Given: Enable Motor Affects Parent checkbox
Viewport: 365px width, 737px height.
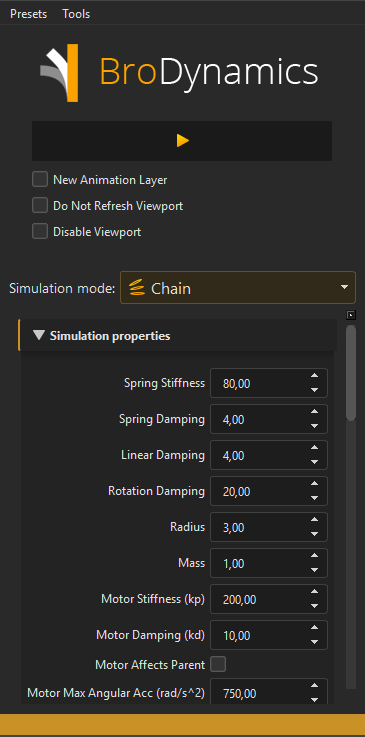Looking at the screenshot, I should coord(218,664).
